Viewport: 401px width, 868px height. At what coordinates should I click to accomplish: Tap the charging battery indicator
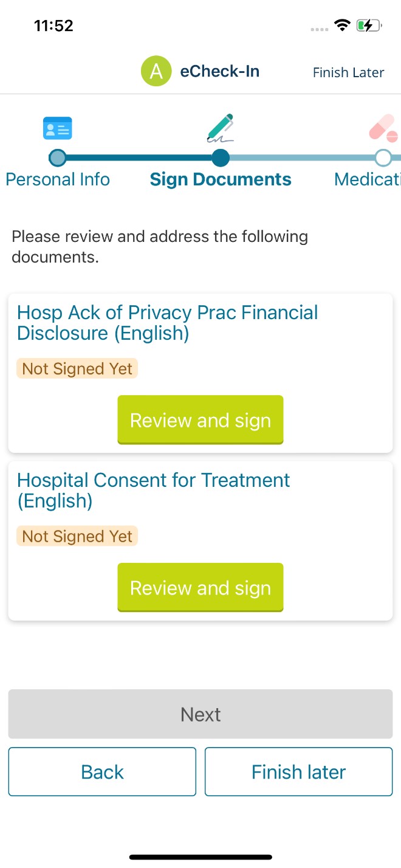tap(368, 25)
